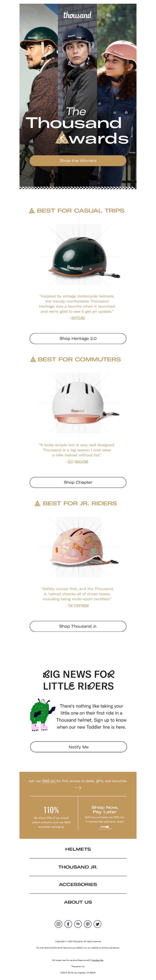The height and width of the screenshot is (980, 156).
Task: Open the Facebook icon link
Action: (x=68, y=924)
